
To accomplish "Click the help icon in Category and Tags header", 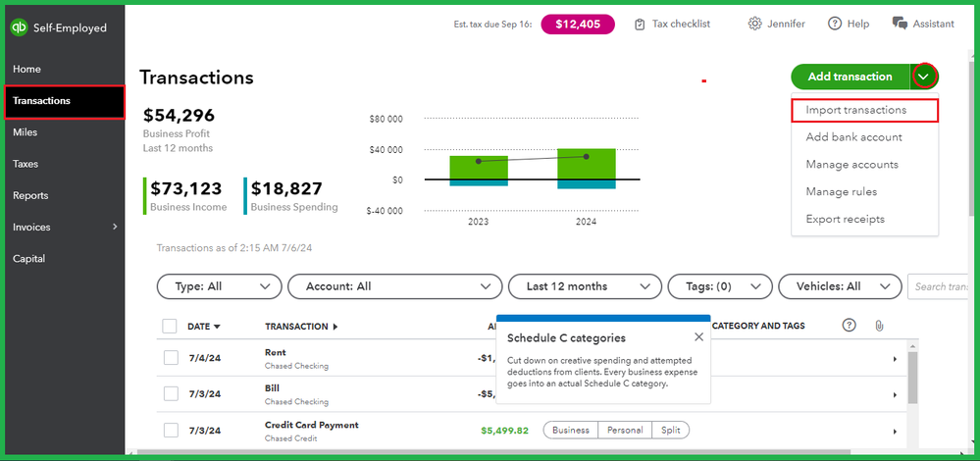I will click(849, 325).
